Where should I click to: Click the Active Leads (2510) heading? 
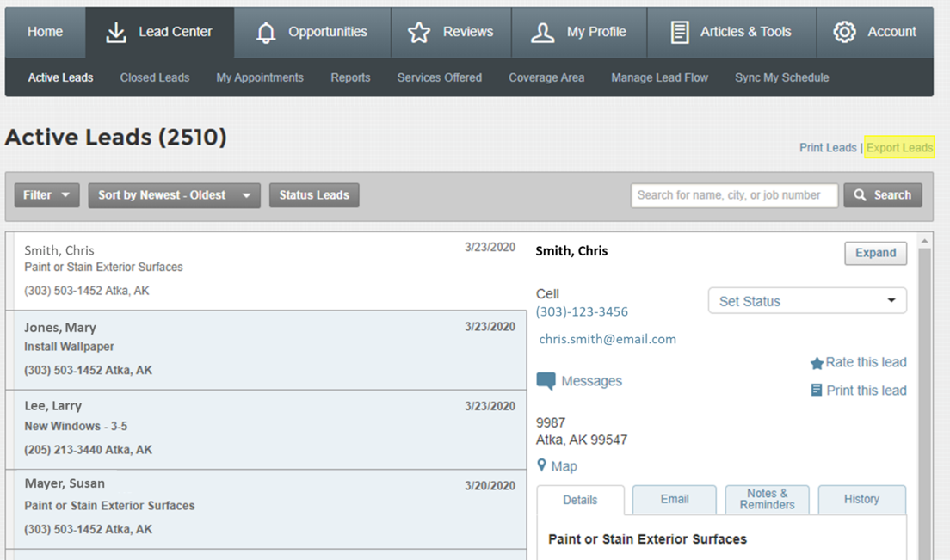pyautogui.click(x=115, y=137)
